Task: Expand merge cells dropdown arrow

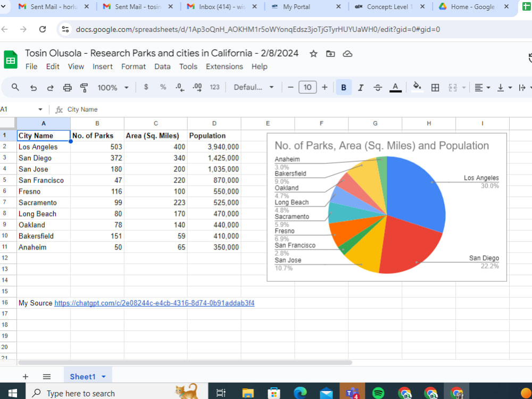Action: click(464, 88)
